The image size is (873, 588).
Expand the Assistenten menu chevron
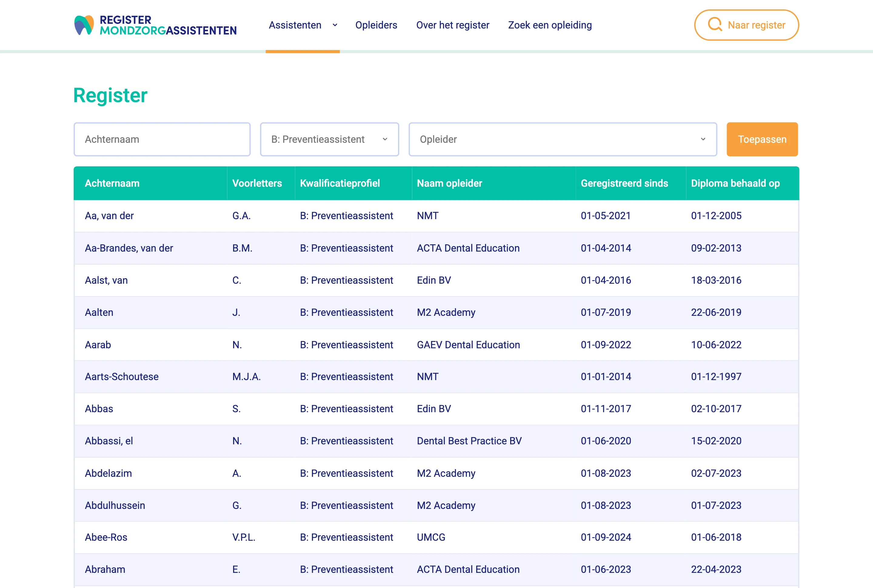click(x=335, y=25)
